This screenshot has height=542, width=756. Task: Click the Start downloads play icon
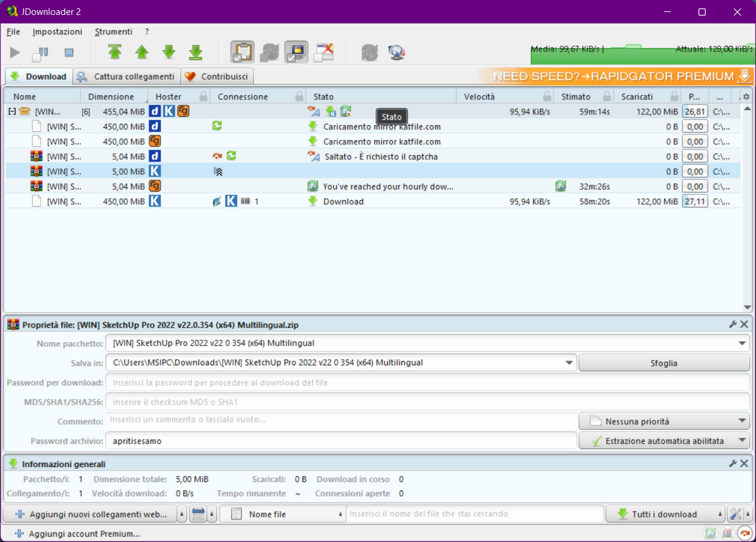(15, 53)
